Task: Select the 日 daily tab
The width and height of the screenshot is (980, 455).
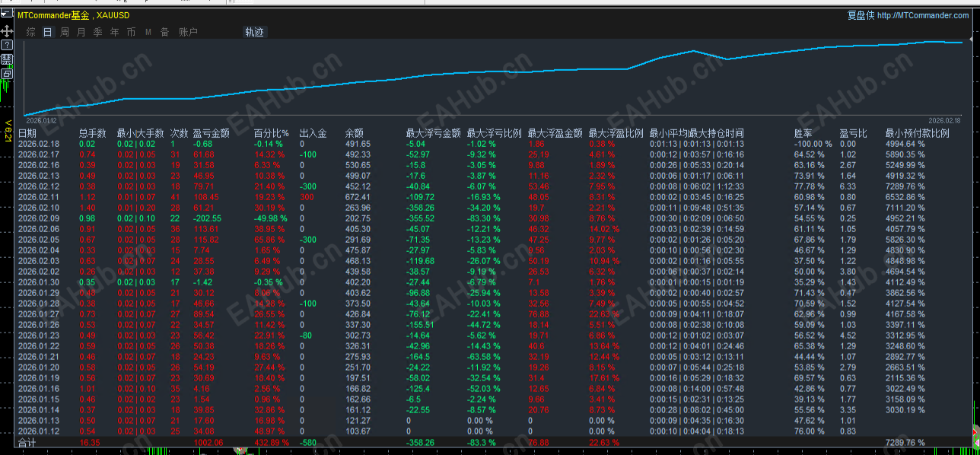Action: [x=48, y=32]
